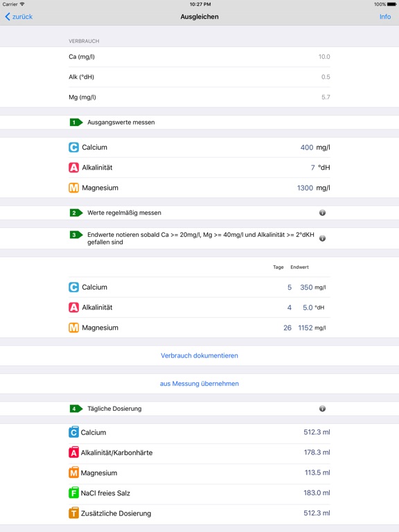Tap Verbrauch dokumentieren link
Image resolution: width=399 pixels, height=532 pixels.
coord(199,355)
